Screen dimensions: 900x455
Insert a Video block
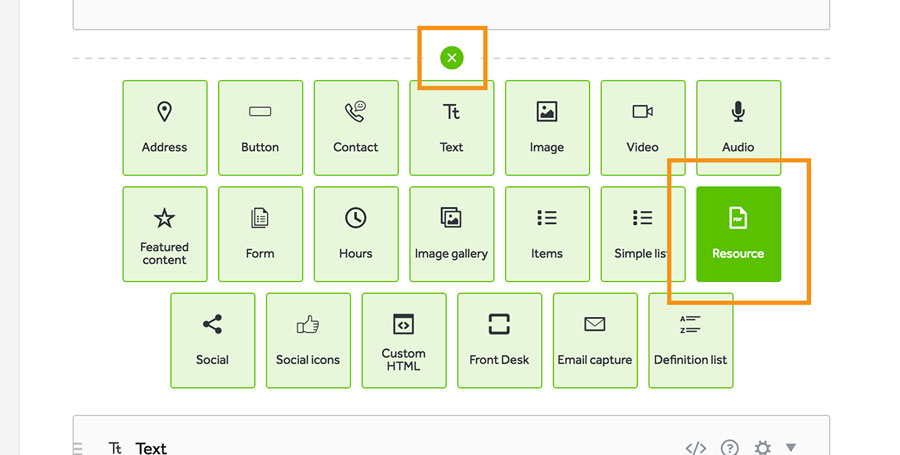click(642, 128)
